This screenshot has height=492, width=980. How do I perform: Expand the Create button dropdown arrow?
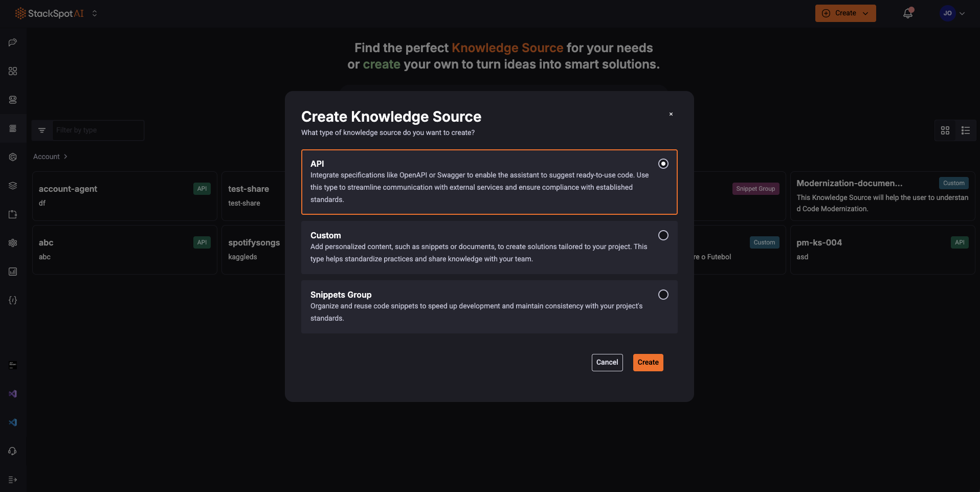pos(865,13)
